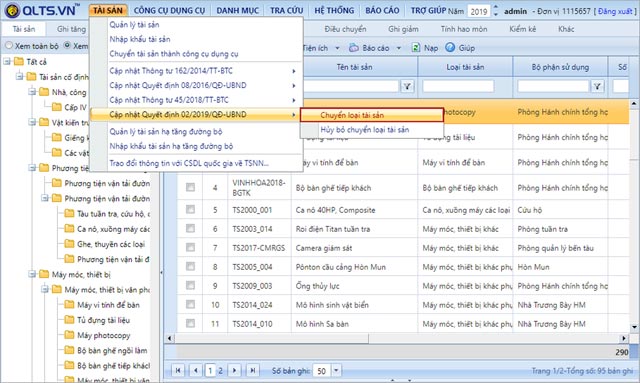Screen dimensions: 640x383
Task: Select Quản lý tài sản menu entry
Action: pos(134,24)
